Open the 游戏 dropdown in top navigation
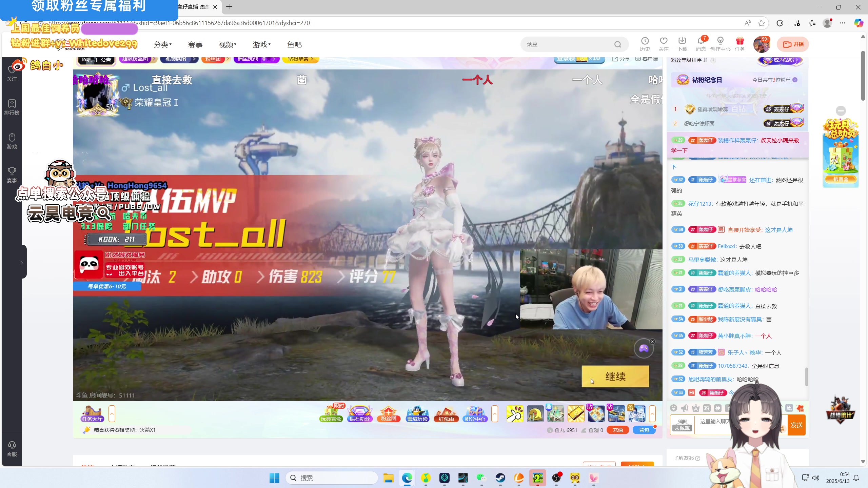868x488 pixels. click(x=262, y=44)
